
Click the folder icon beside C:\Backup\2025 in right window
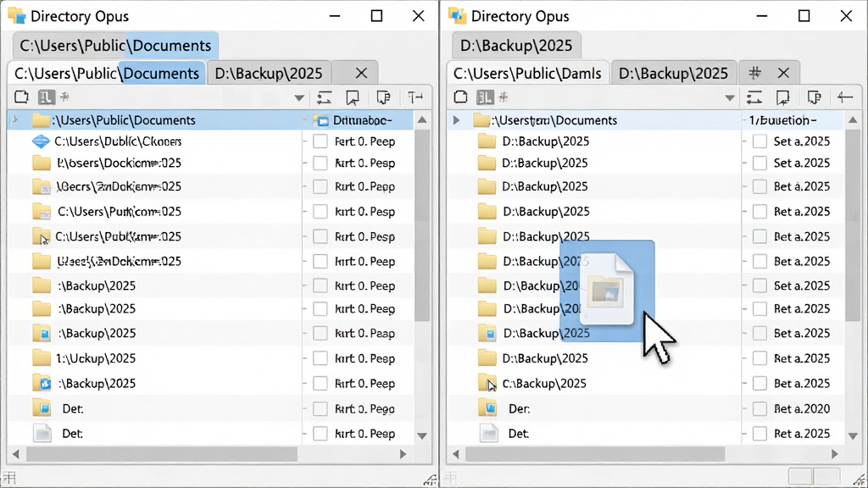coord(487,383)
